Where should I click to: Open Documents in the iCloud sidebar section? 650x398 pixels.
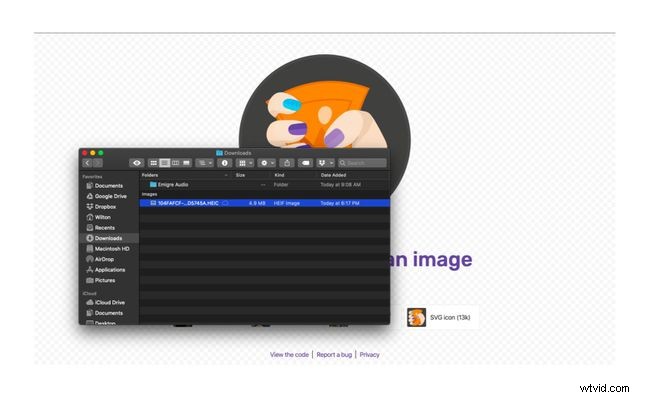click(x=109, y=313)
